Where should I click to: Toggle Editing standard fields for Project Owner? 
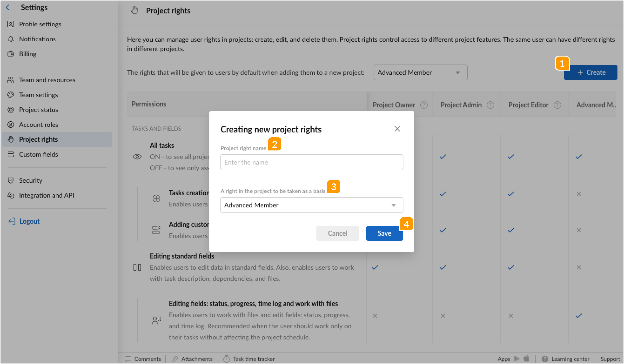point(375,268)
